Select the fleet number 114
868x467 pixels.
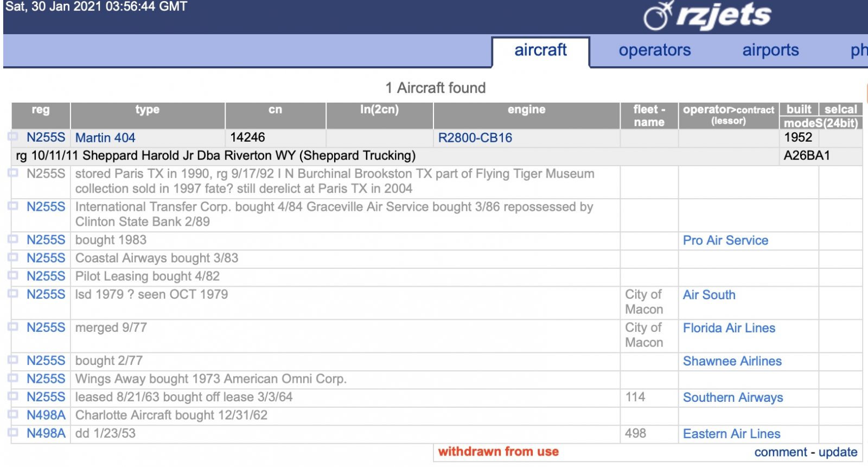[x=635, y=397]
